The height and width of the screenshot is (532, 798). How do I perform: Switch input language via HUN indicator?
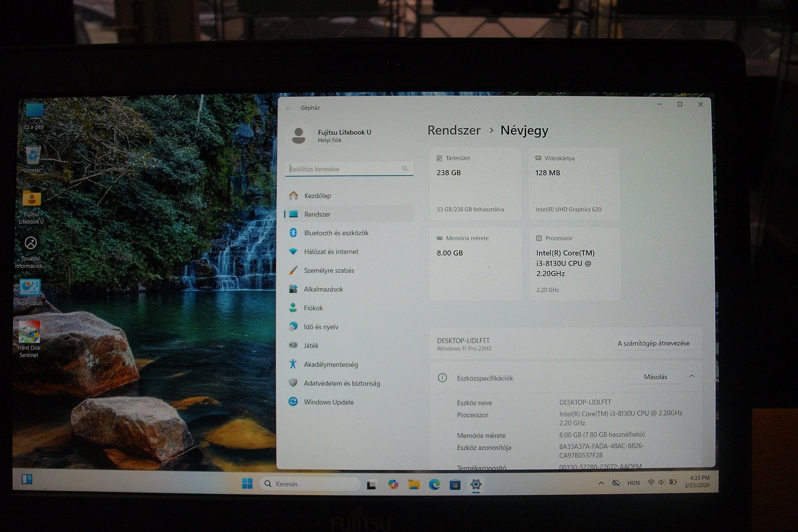[633, 483]
